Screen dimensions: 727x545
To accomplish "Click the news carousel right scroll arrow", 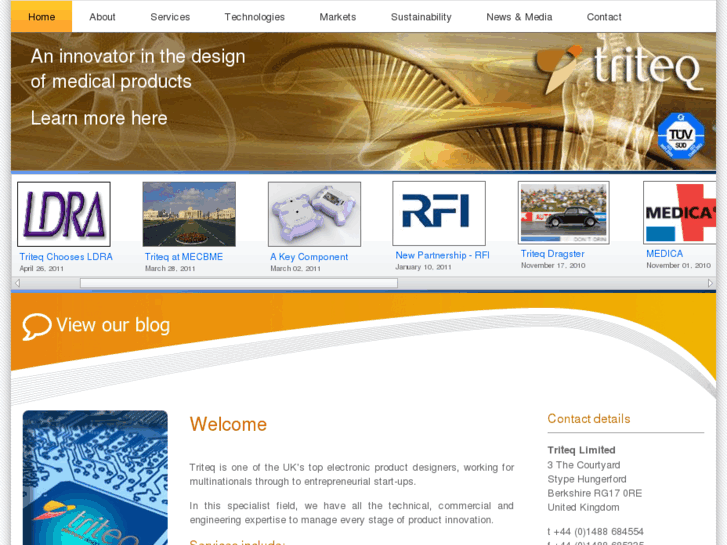I will click(710, 283).
